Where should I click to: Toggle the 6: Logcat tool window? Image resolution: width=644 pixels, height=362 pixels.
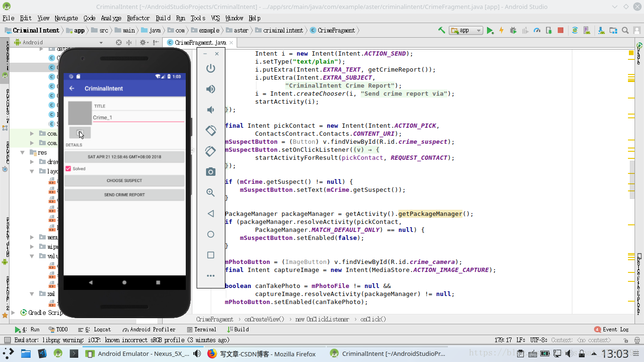[x=95, y=329]
